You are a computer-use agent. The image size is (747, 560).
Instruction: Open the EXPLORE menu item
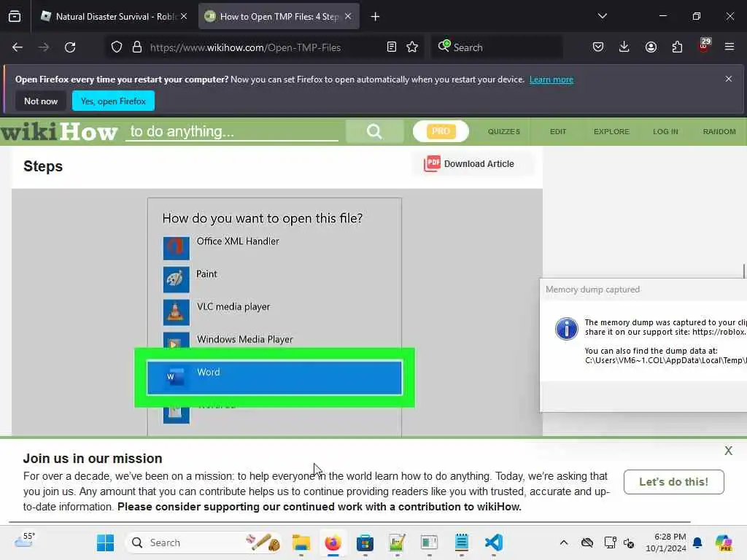coord(611,131)
